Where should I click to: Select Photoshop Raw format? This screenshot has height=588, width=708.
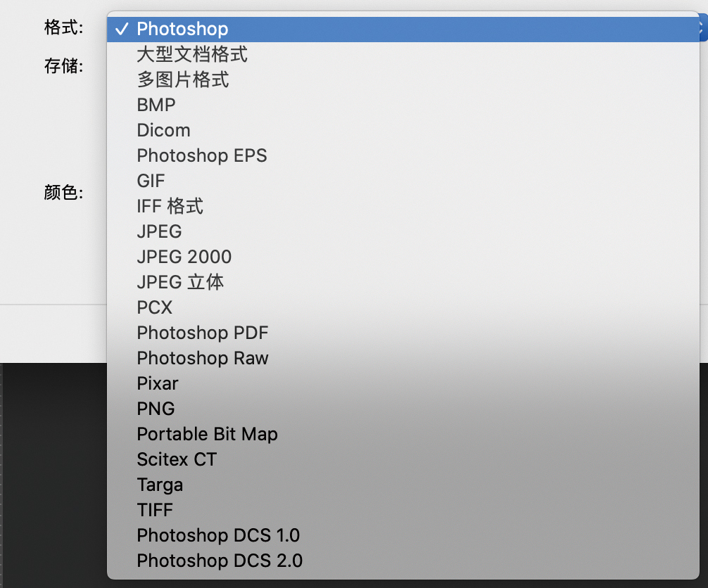coord(403,358)
